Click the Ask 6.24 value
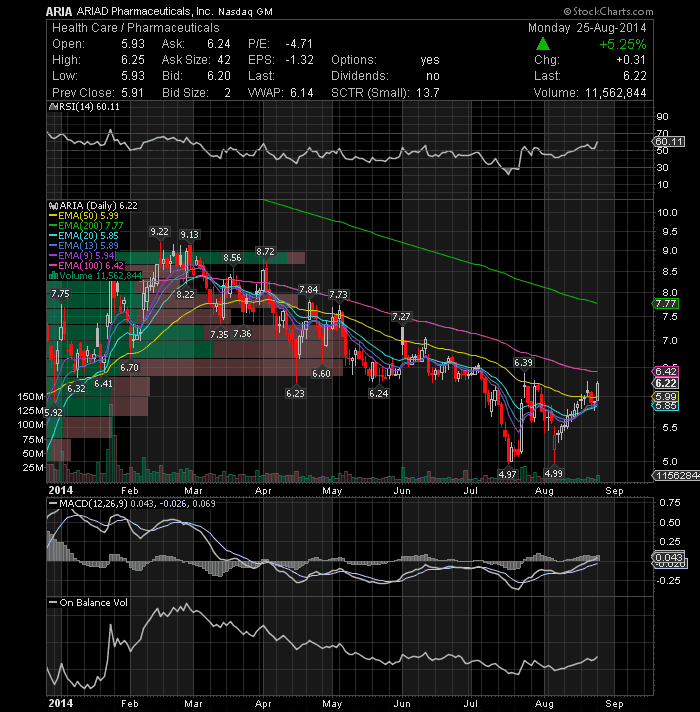This screenshot has height=712, width=700. click(219, 44)
